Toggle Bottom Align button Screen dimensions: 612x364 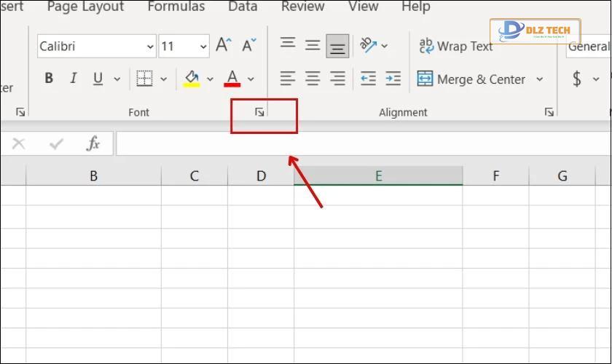[x=337, y=46]
